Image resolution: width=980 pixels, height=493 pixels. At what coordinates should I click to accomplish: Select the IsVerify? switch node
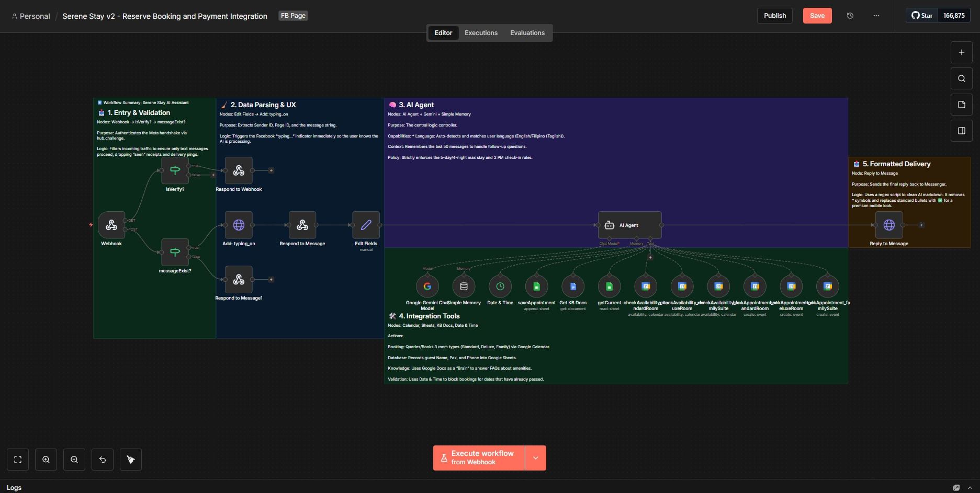175,170
